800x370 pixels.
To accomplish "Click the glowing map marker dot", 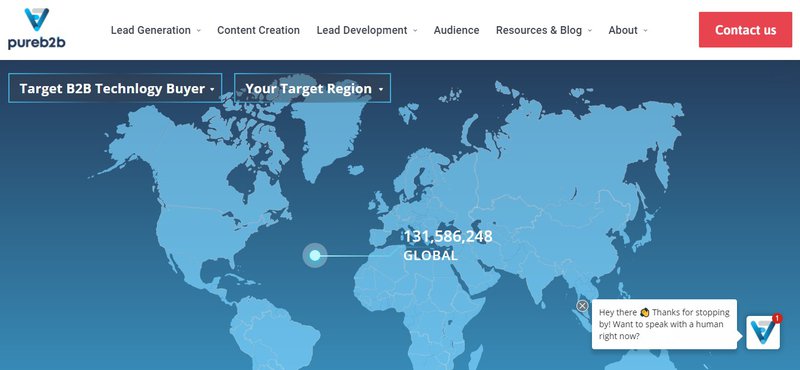I will click(315, 255).
